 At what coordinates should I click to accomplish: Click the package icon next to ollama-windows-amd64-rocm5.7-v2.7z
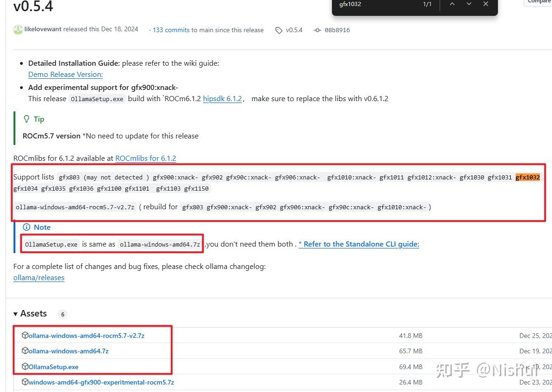click(24, 335)
